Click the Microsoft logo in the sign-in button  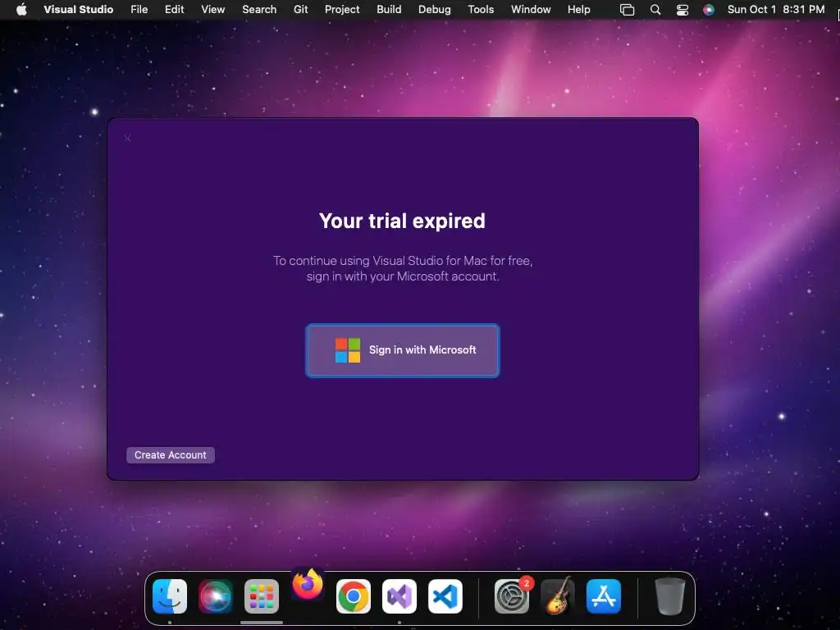pos(348,350)
